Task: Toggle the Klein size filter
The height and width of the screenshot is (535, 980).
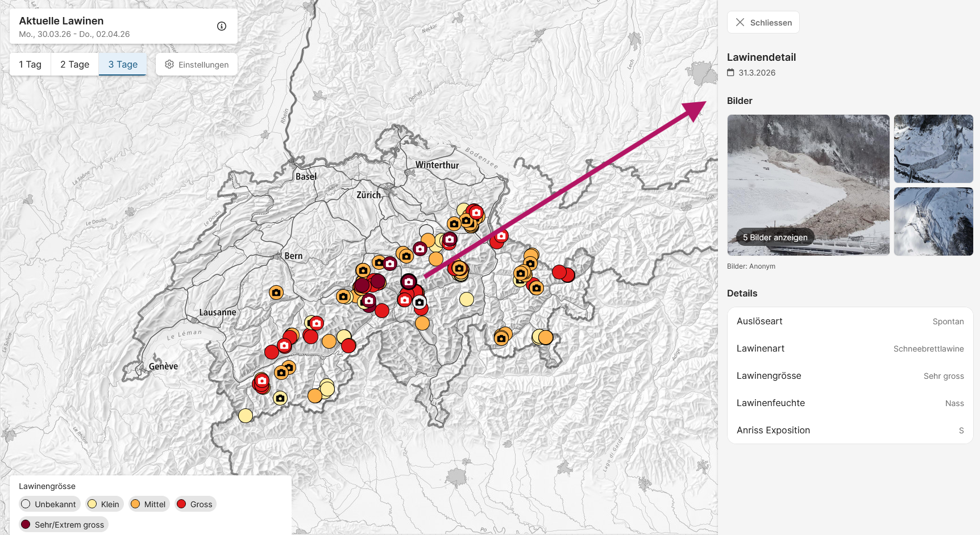Action: coord(104,504)
